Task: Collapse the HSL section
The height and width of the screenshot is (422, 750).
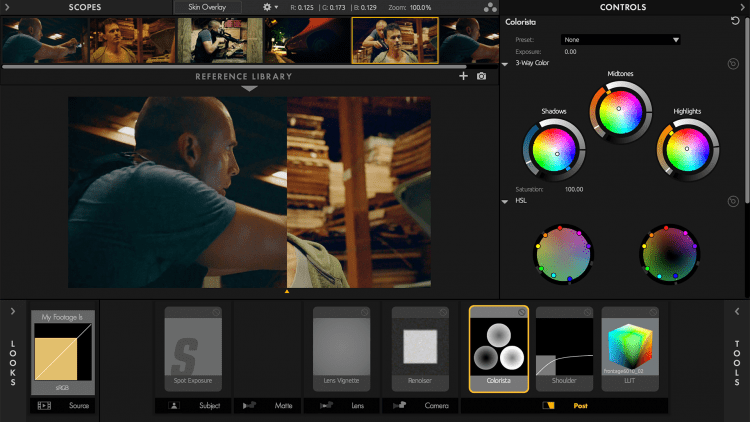Action: coord(506,201)
